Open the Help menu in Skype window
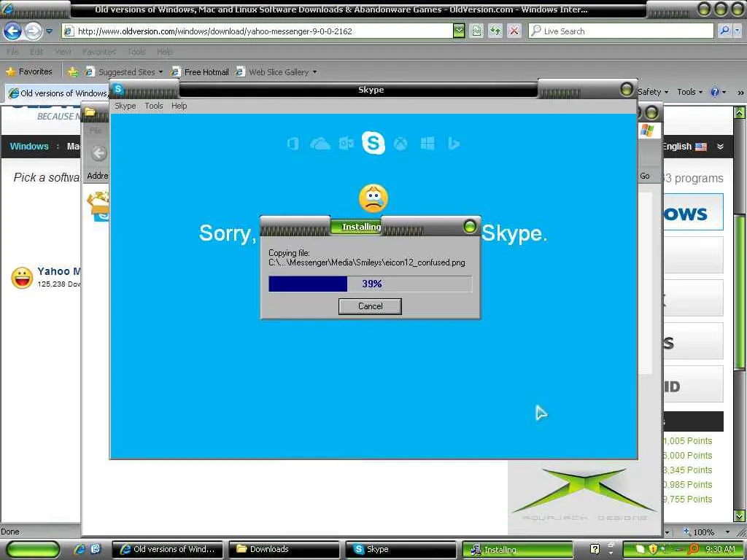The width and height of the screenshot is (747, 560). (x=179, y=106)
